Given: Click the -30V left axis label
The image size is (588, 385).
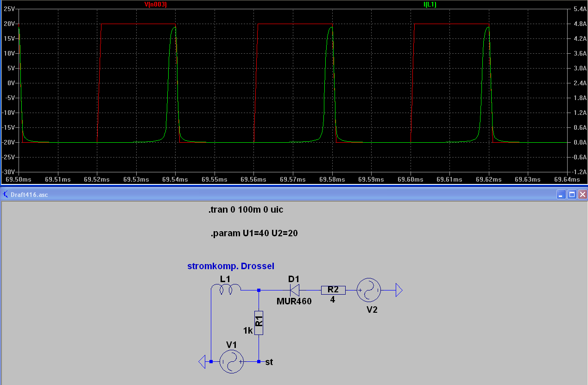Looking at the screenshot, I should coord(8,172).
